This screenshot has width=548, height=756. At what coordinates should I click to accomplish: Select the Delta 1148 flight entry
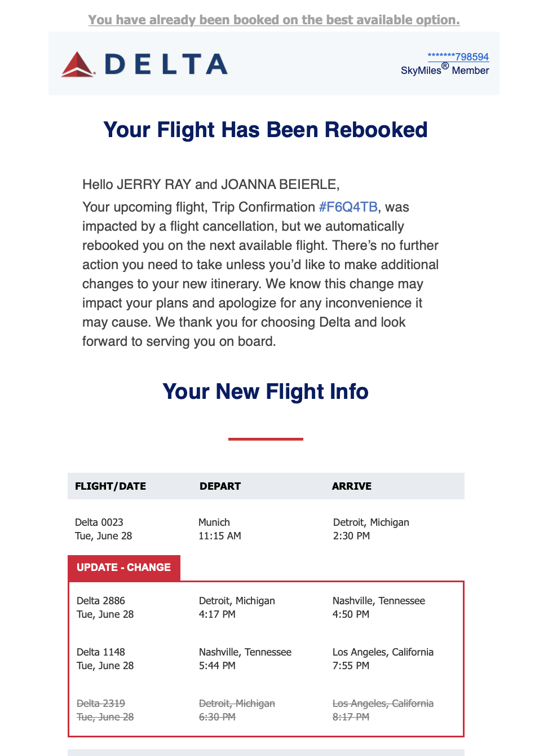click(105, 659)
